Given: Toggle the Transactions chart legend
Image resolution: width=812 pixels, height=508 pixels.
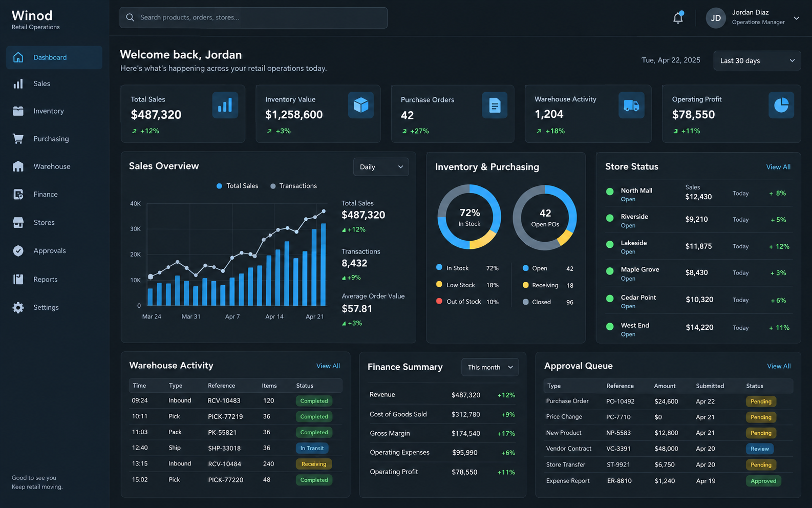Looking at the screenshot, I should pyautogui.click(x=293, y=186).
